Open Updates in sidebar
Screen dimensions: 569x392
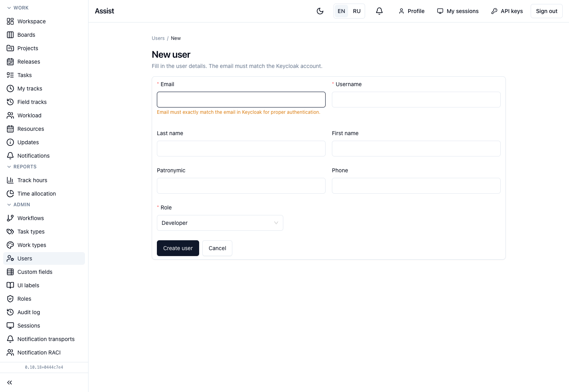tap(44, 142)
